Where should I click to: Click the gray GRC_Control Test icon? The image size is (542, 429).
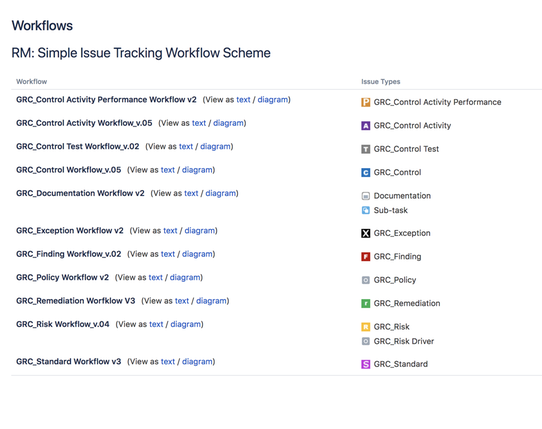pos(365,149)
